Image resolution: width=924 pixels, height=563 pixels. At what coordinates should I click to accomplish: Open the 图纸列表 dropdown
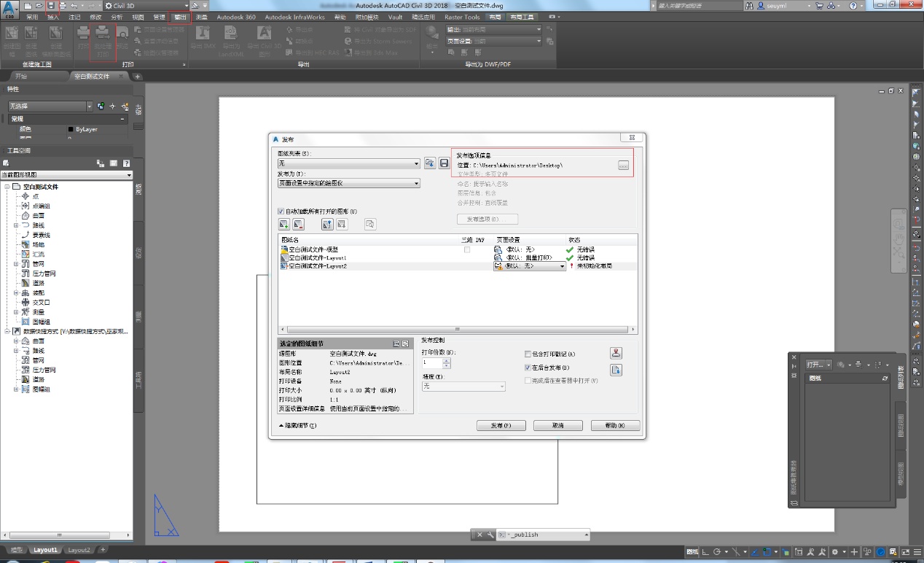[348, 163]
